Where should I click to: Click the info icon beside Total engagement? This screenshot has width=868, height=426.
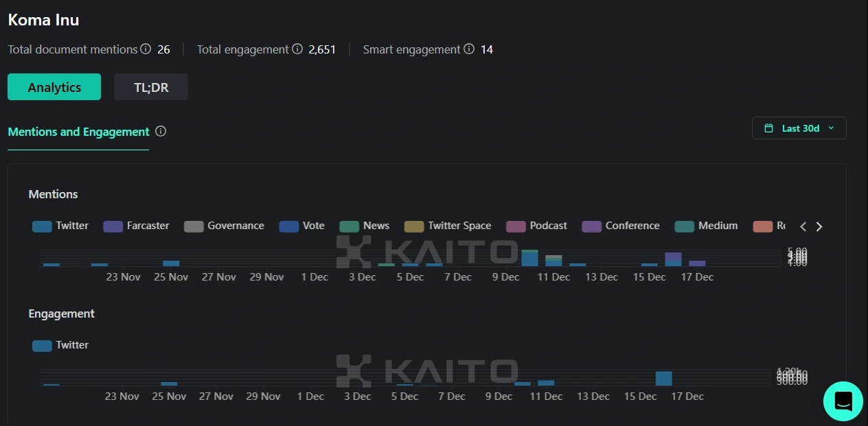(297, 49)
